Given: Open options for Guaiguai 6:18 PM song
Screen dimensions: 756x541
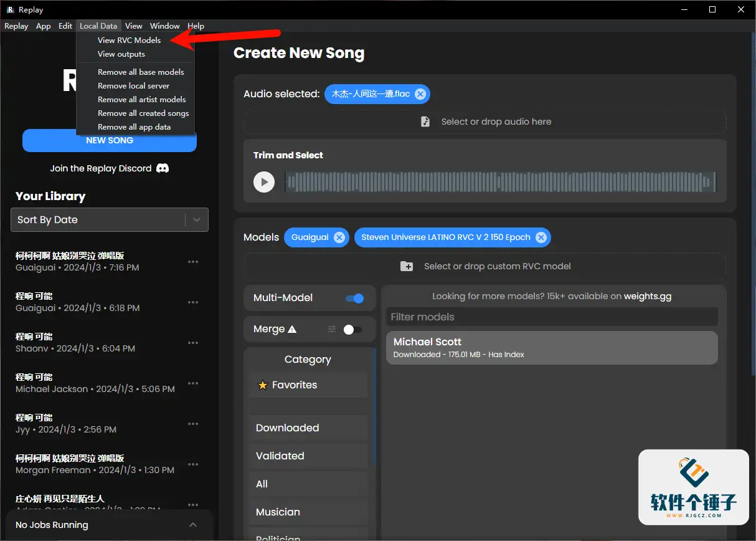Looking at the screenshot, I should 193,302.
